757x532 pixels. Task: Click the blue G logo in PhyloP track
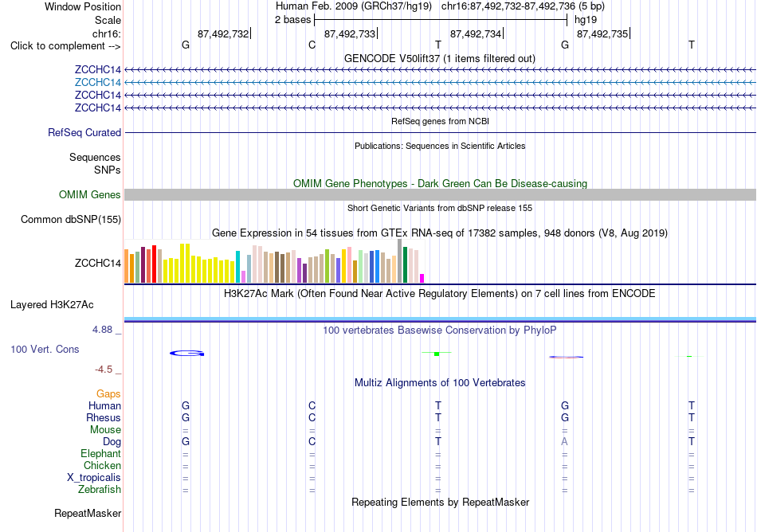186,354
